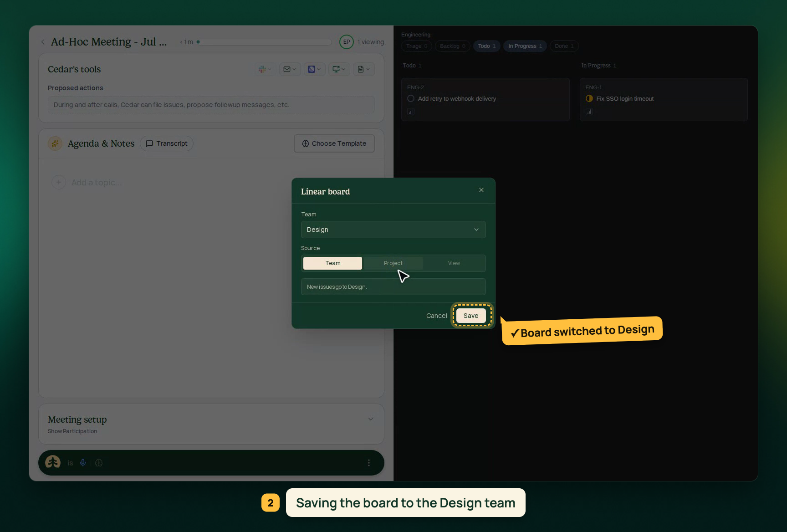Click the brain icon in bottom bar
Screen dimensions: 787x532
point(99,463)
